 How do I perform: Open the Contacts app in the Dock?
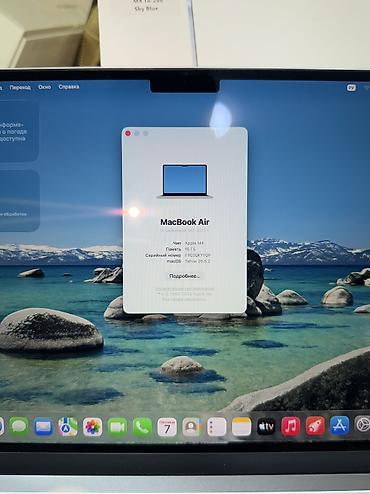pos(192,427)
